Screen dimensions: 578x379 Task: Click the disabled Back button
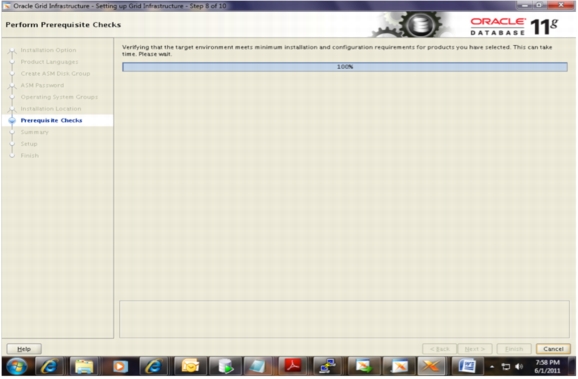pyautogui.click(x=439, y=349)
